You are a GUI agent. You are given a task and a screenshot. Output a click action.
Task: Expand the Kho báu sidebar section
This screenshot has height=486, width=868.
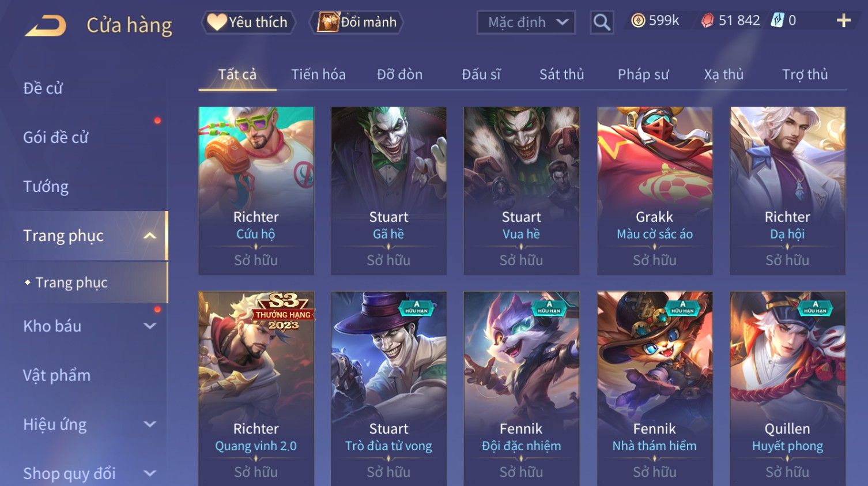point(149,326)
